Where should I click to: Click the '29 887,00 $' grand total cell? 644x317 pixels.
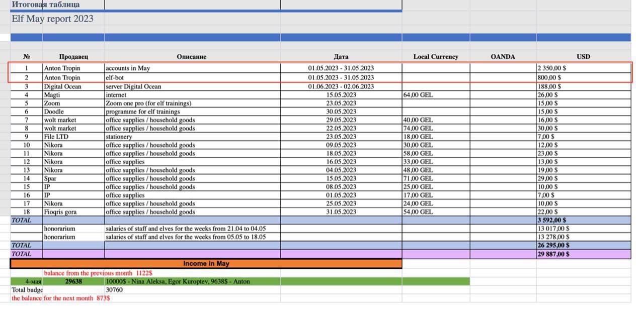tap(553, 254)
